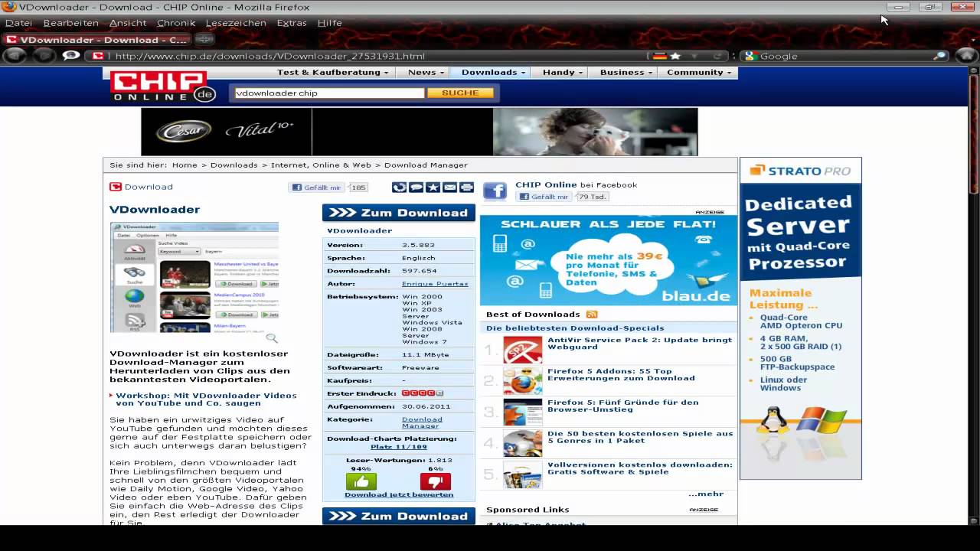Click the Internet, Online & Web breadcrumb
The width and height of the screenshot is (980, 551).
click(x=321, y=165)
